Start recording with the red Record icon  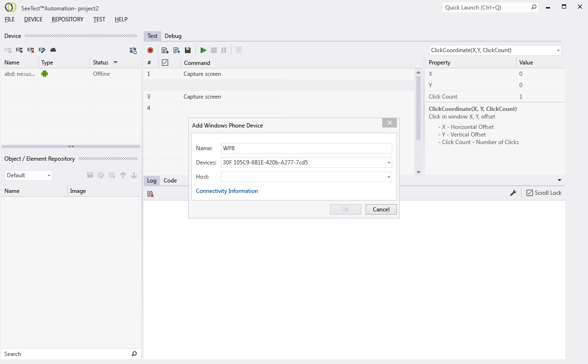pos(150,50)
